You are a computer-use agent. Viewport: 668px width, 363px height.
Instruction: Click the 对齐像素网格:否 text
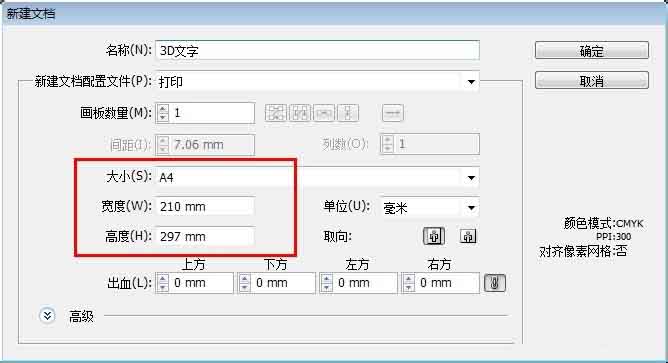(583, 251)
